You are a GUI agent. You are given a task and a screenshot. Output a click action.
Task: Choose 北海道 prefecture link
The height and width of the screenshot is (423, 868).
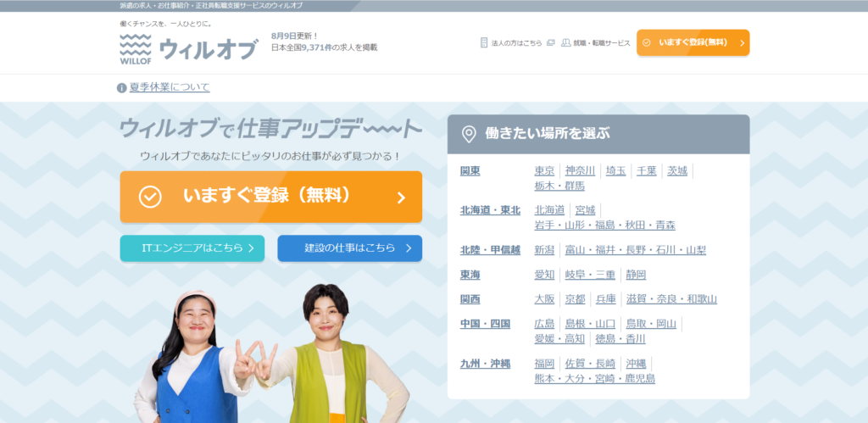pos(549,210)
